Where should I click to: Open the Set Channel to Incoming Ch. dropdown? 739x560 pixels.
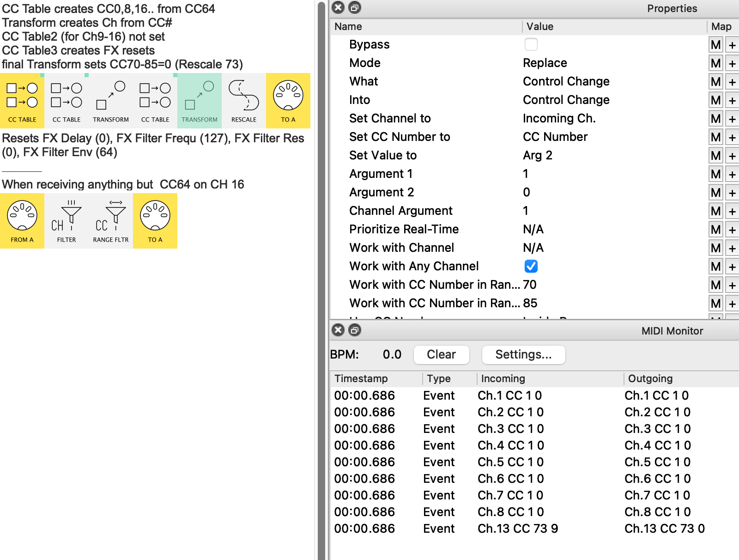click(x=559, y=119)
